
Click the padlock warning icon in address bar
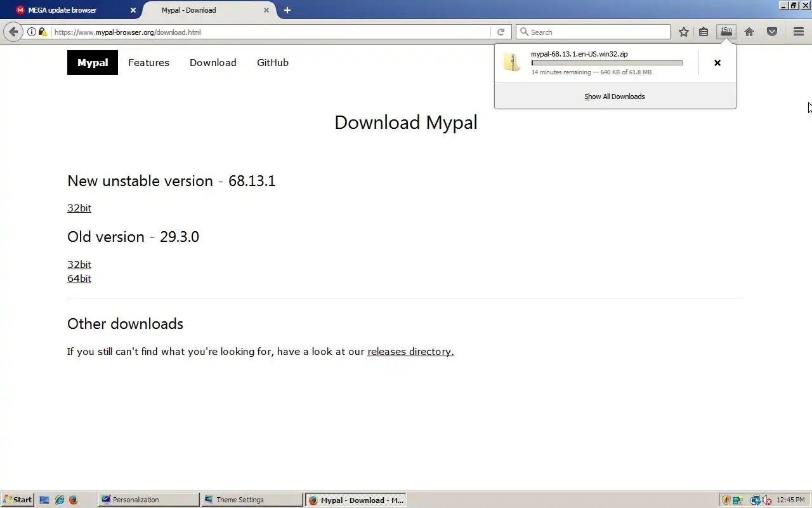(x=43, y=32)
